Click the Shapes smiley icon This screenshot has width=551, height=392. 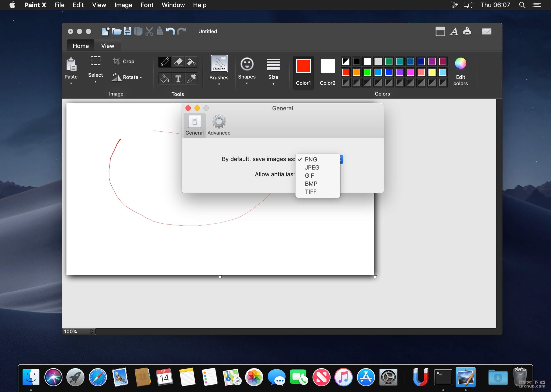point(247,64)
